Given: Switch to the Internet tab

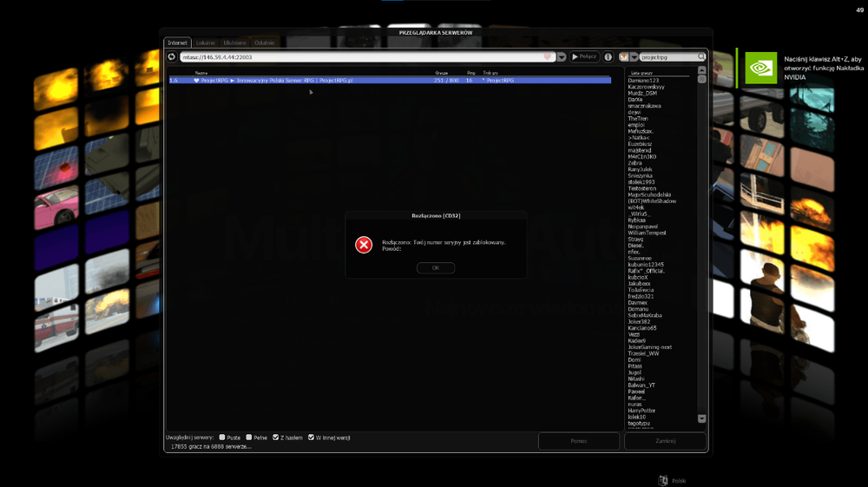Looking at the screenshot, I should (178, 43).
